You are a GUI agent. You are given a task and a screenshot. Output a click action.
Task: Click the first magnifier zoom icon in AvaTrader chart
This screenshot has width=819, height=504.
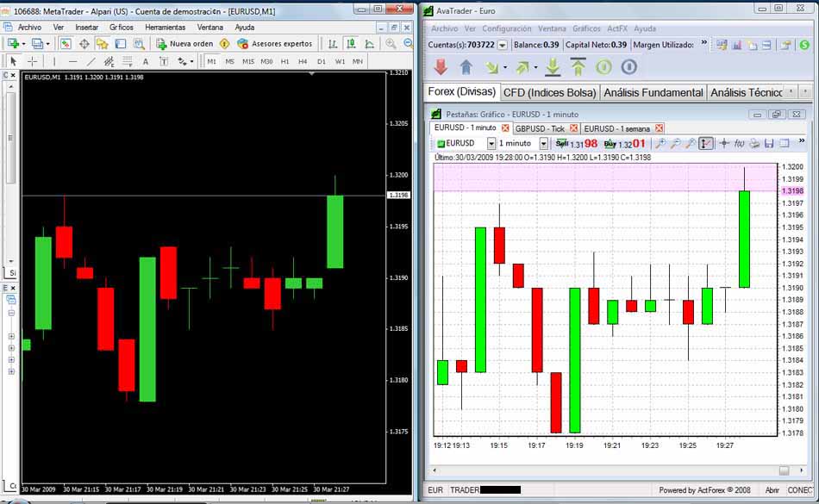pyautogui.click(x=660, y=143)
